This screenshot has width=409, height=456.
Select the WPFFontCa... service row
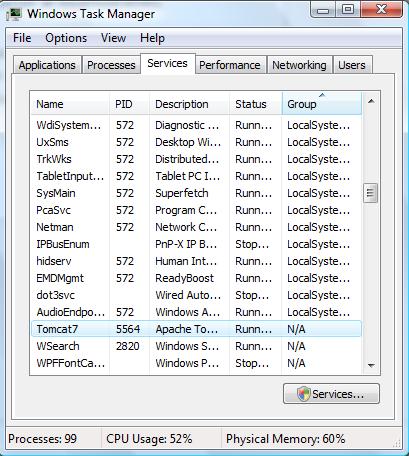click(196, 363)
